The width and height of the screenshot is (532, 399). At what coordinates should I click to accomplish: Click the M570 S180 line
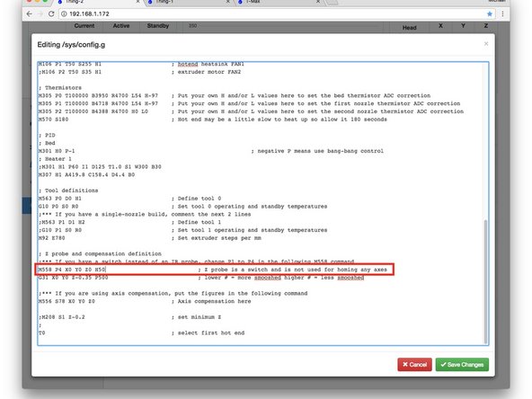[x=213, y=120]
